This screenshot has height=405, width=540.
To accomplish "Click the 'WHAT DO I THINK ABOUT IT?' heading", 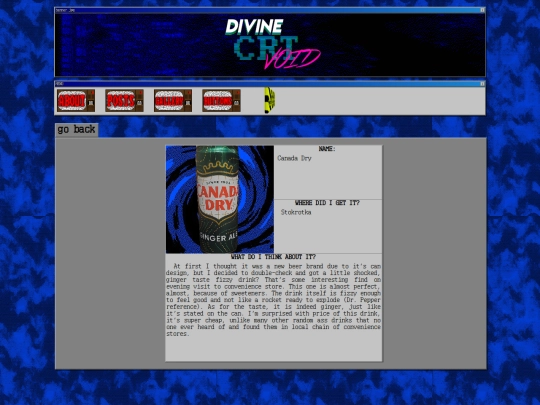I will click(273, 257).
